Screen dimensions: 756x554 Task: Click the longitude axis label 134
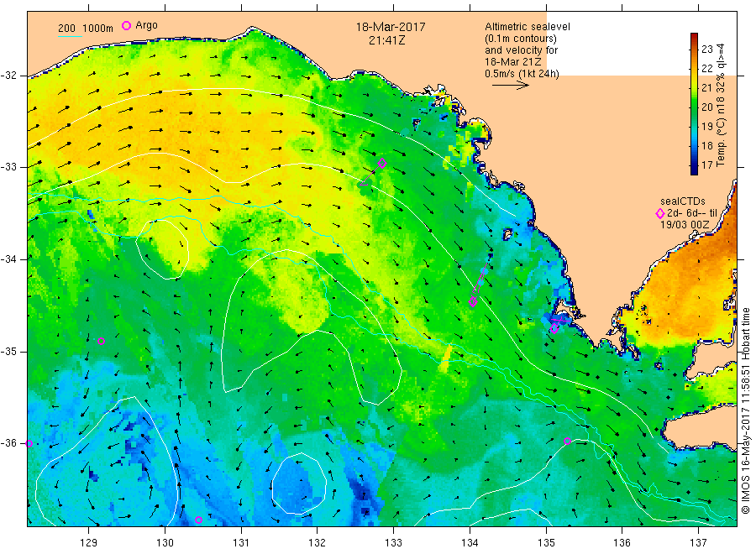tap(470, 543)
